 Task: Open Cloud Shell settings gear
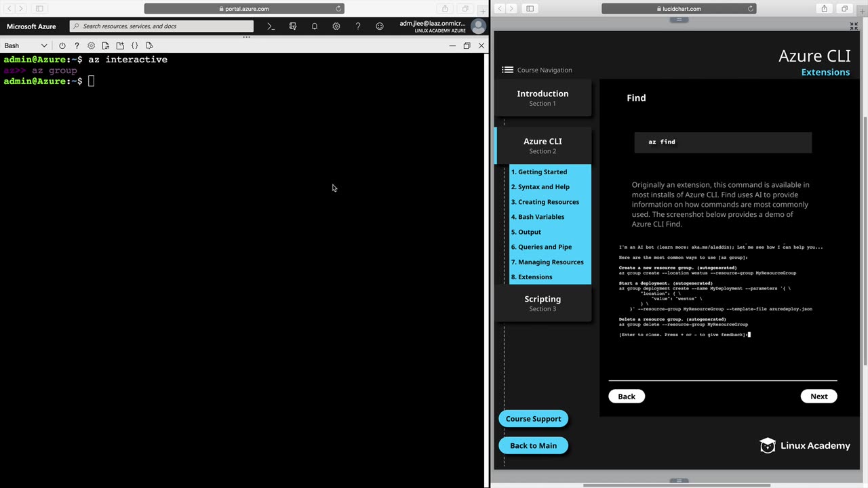click(91, 45)
